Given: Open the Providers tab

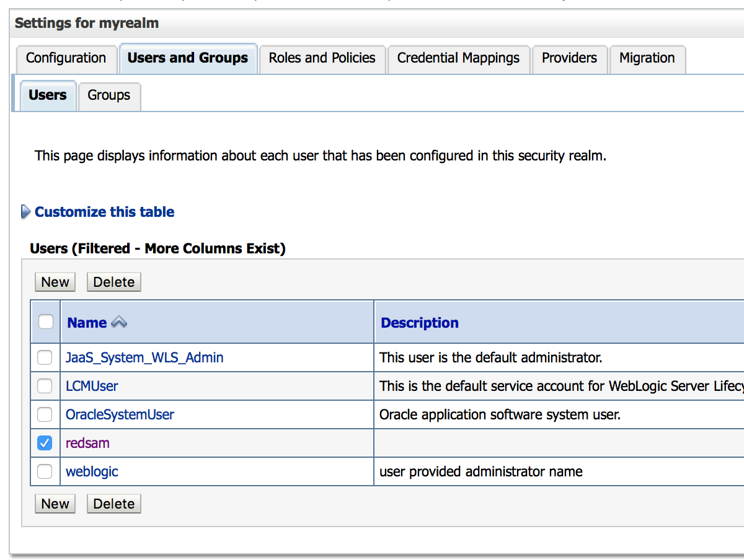Looking at the screenshot, I should tap(569, 58).
